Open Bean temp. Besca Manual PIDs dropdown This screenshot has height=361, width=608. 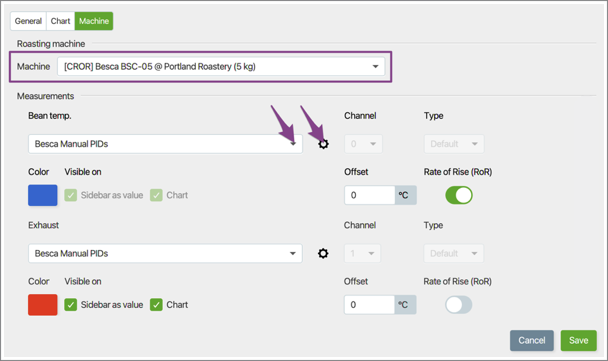165,144
